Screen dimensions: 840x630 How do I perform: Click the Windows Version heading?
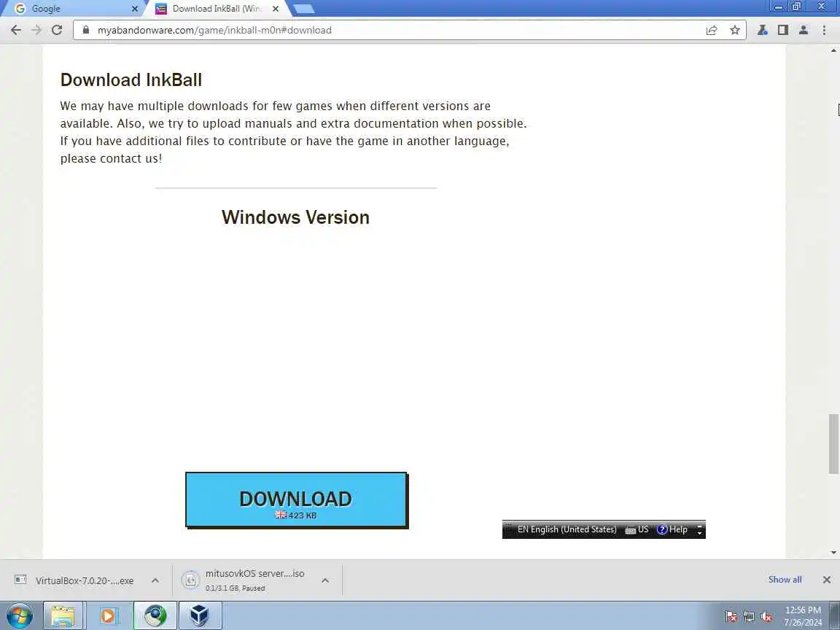[296, 217]
